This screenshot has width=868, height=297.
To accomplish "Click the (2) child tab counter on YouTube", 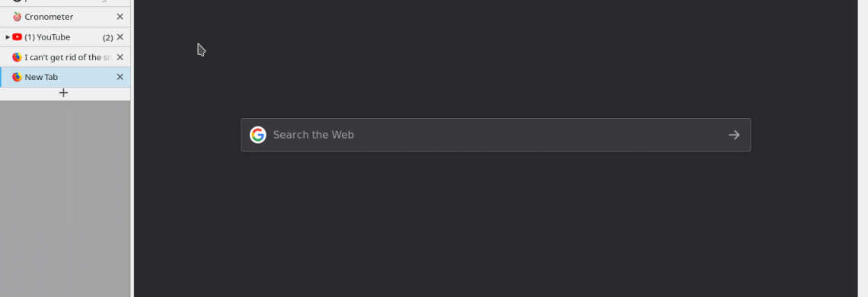I will point(108,37).
